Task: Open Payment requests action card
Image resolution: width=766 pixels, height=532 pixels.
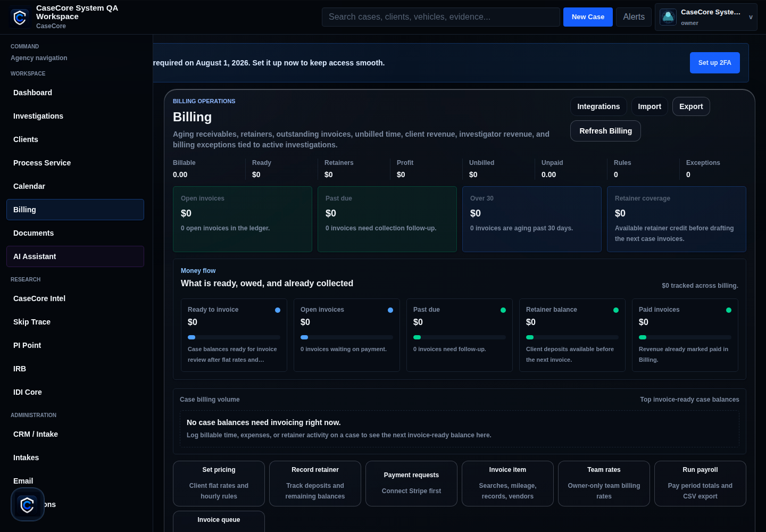Action: coord(411,484)
